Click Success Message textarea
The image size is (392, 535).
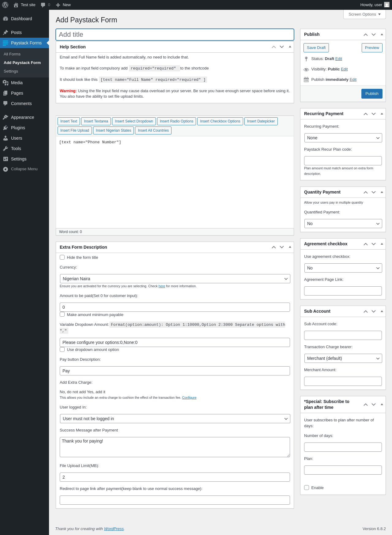coord(175,447)
